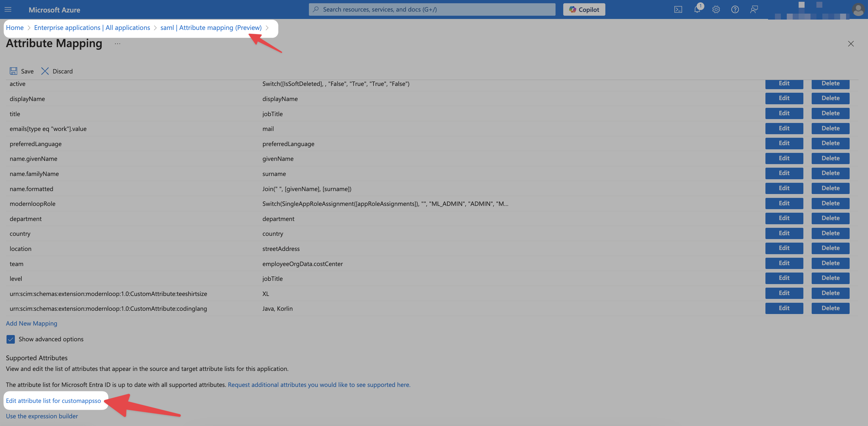Delete the country mapping
The image size is (868, 426).
[x=830, y=233]
